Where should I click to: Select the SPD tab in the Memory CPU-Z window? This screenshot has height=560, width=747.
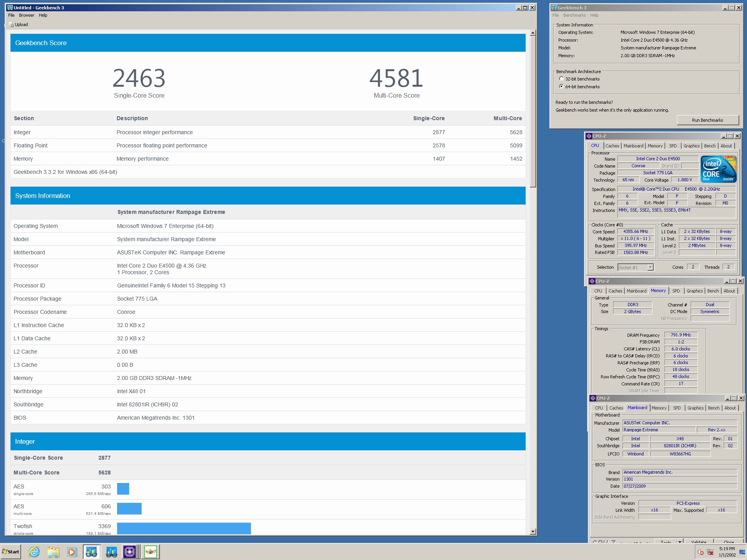(676, 291)
